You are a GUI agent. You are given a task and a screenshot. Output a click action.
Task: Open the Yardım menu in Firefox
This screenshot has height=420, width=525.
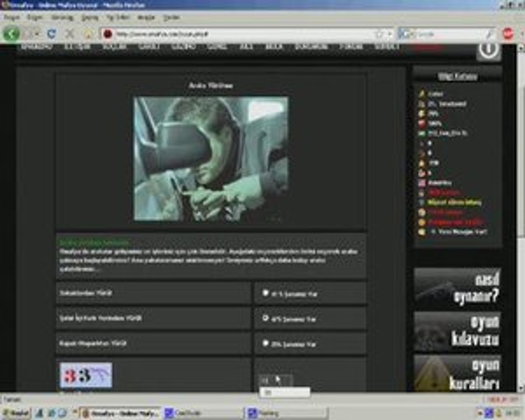(171, 17)
